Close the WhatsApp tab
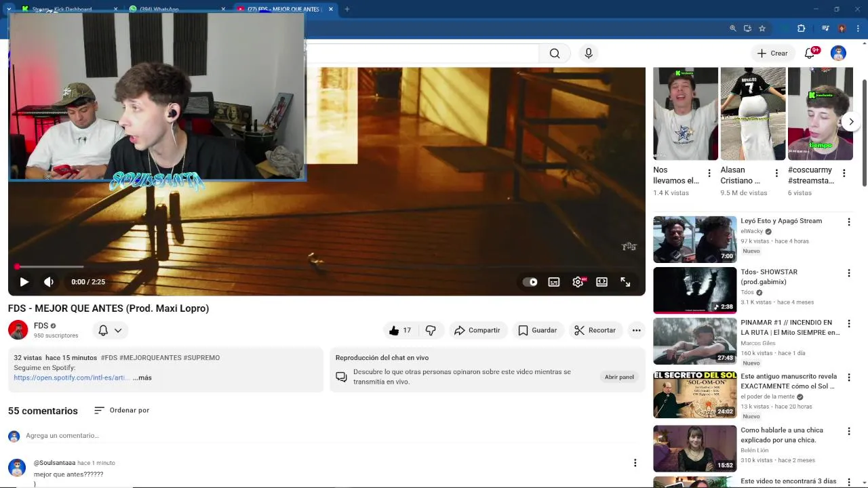Viewport: 868px width, 488px height. (223, 9)
